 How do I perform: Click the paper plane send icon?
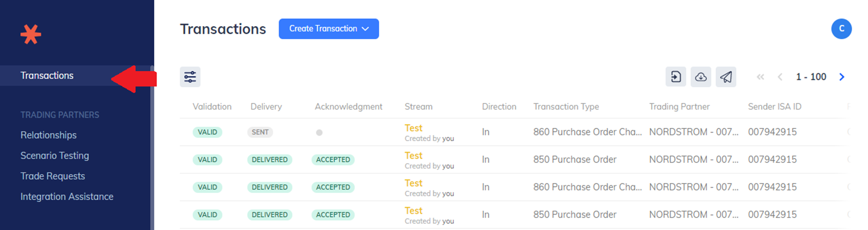pos(726,77)
